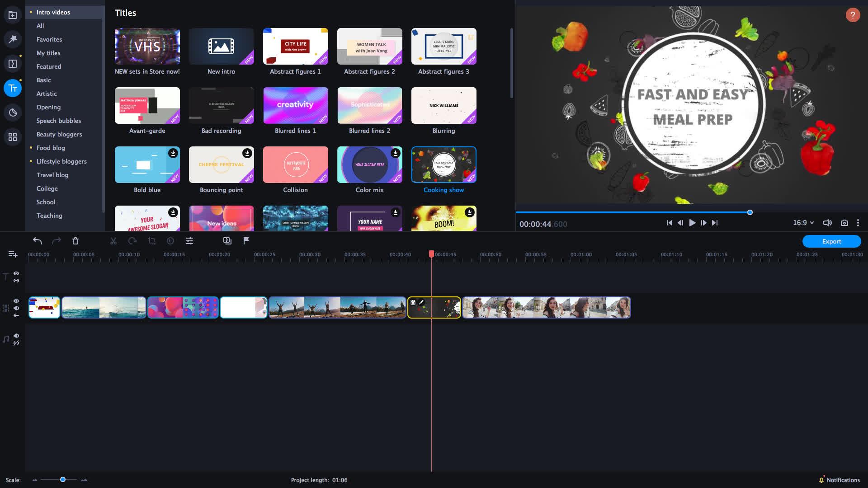Open Color Adjustments from the toolbar
Screen dimensions: 868x488
pos(170,241)
